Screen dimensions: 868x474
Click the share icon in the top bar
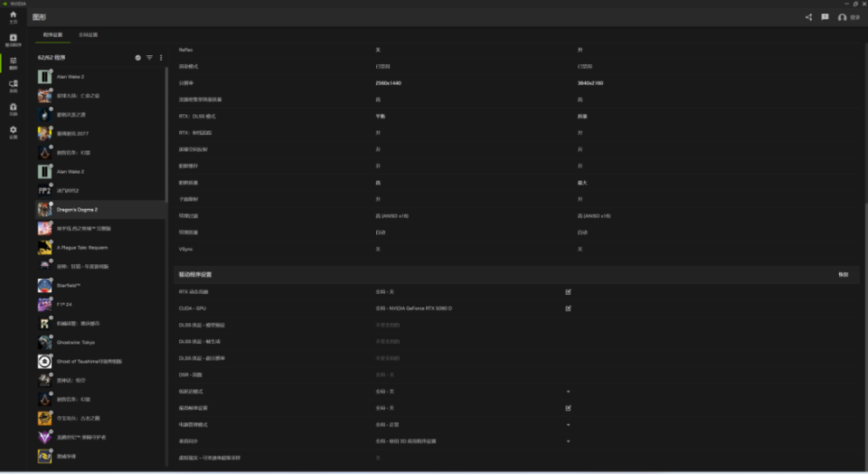click(808, 17)
